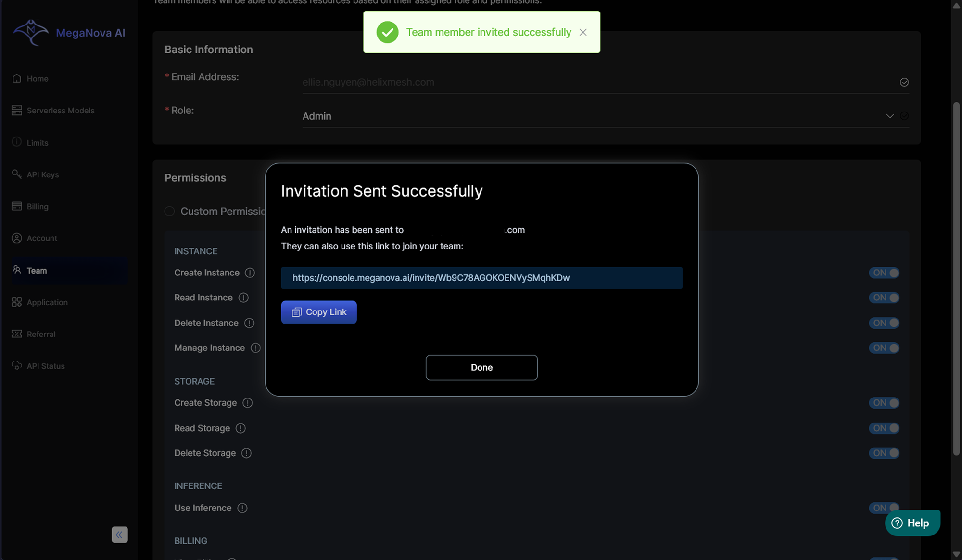Expand the Role dropdown arrow
Viewport: 962px width, 560px height.
[889, 116]
